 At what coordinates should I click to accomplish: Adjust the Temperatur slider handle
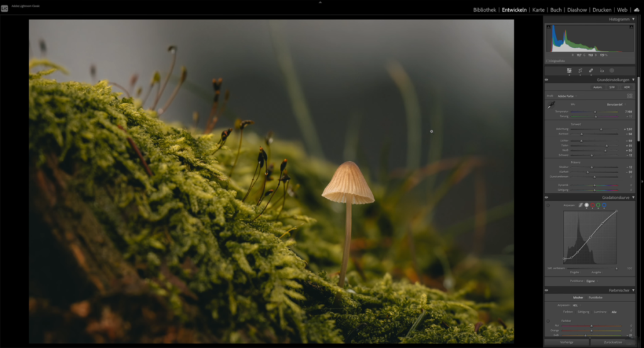[x=595, y=112]
